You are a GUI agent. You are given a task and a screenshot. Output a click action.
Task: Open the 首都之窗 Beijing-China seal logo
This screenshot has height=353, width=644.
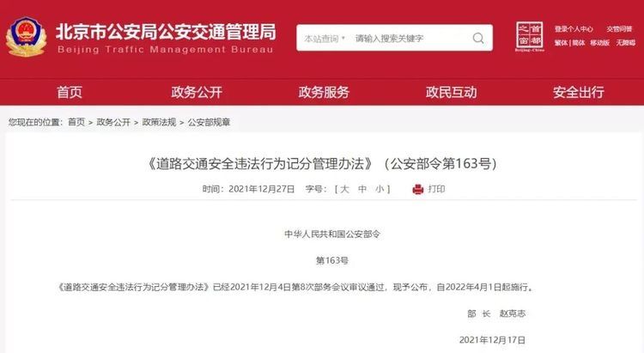click(x=530, y=37)
